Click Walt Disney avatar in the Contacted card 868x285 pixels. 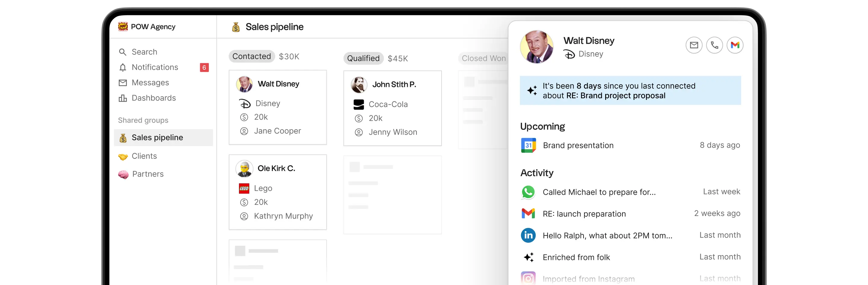coord(244,84)
